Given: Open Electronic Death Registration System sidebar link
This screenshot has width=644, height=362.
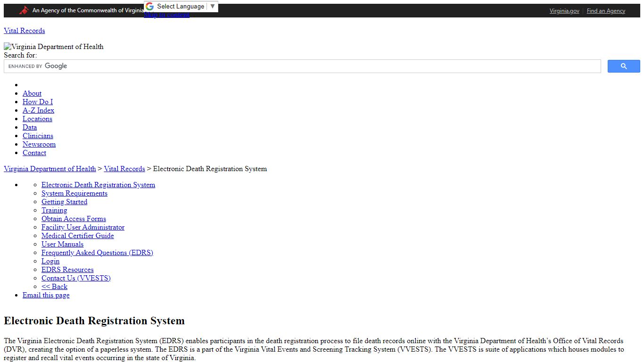Looking at the screenshot, I should (x=98, y=185).
